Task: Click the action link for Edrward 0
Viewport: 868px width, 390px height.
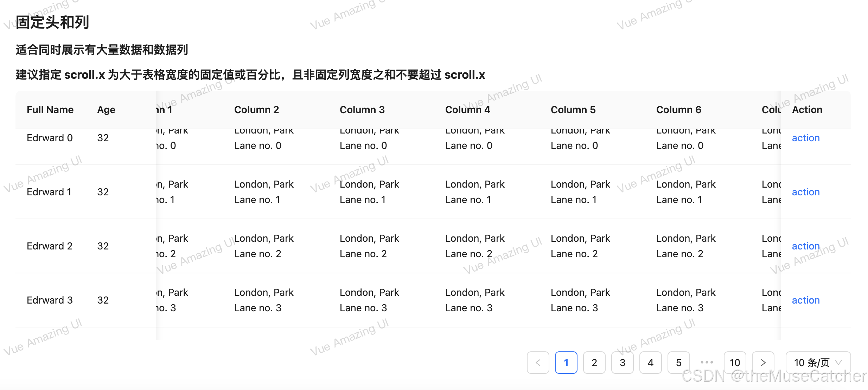Action: pyautogui.click(x=805, y=138)
